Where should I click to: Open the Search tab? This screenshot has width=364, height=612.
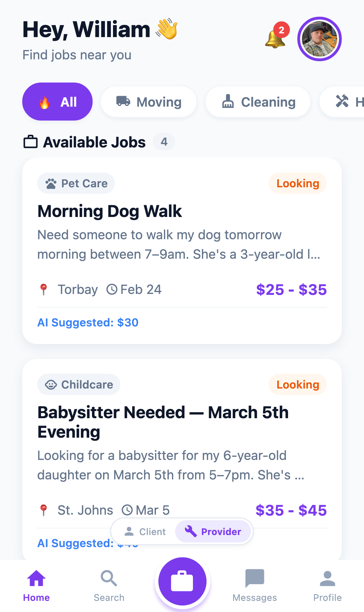pos(109,585)
